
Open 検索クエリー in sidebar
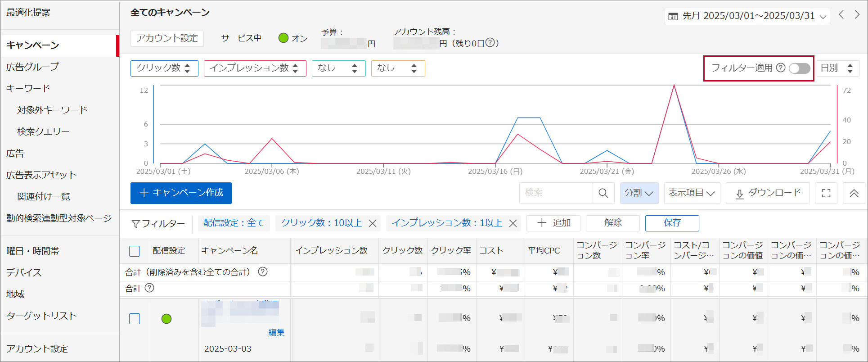tap(43, 131)
